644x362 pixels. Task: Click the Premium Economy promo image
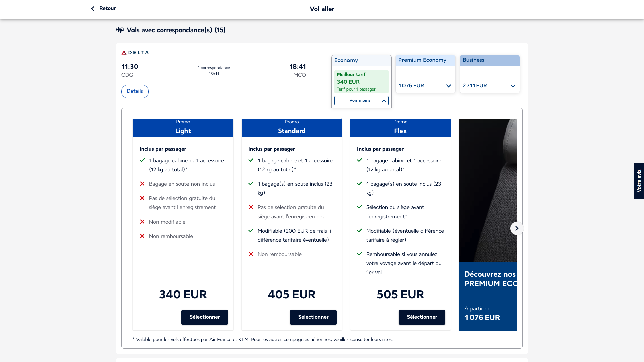(488, 190)
